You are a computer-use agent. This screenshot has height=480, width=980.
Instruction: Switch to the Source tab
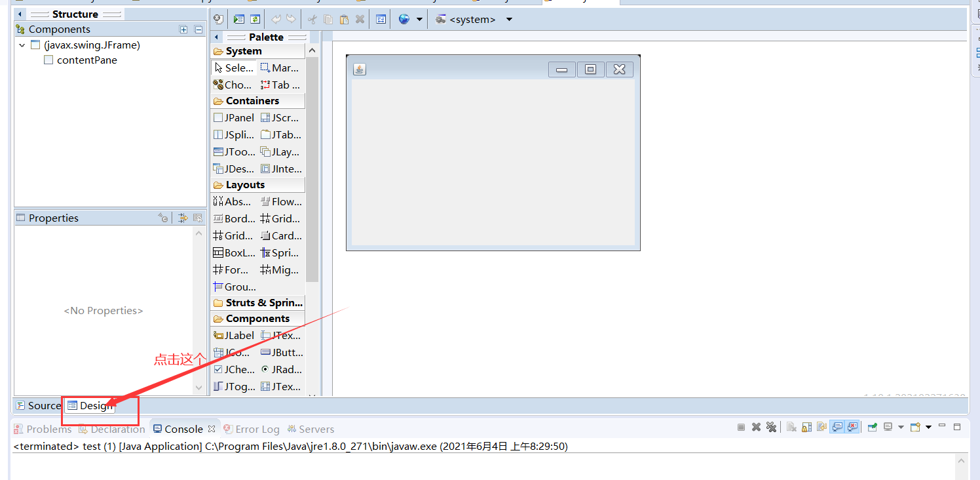(38, 405)
